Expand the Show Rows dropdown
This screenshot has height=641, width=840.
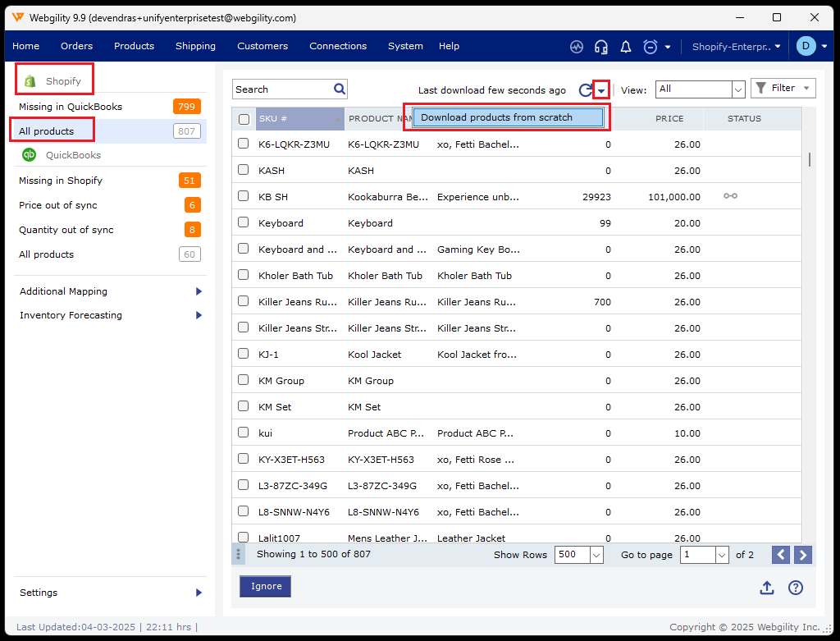tap(579, 555)
